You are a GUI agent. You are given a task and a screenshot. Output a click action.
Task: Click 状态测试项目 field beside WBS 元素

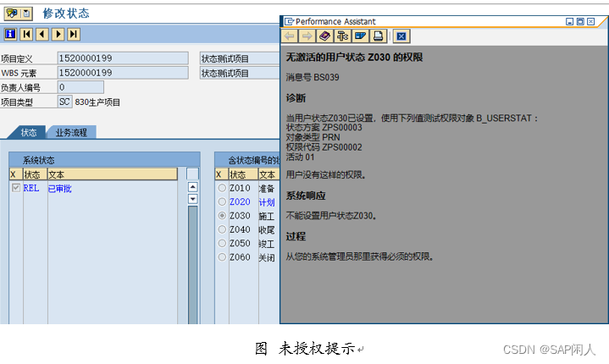[x=240, y=73]
